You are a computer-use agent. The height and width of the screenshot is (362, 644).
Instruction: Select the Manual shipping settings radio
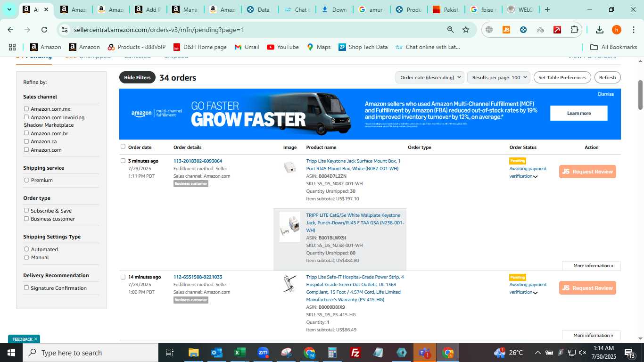26,257
